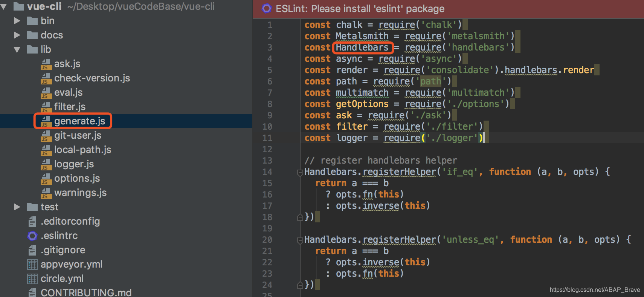644x297 pixels.
Task: Collapse the if_eq function fold marker
Action: (300, 173)
